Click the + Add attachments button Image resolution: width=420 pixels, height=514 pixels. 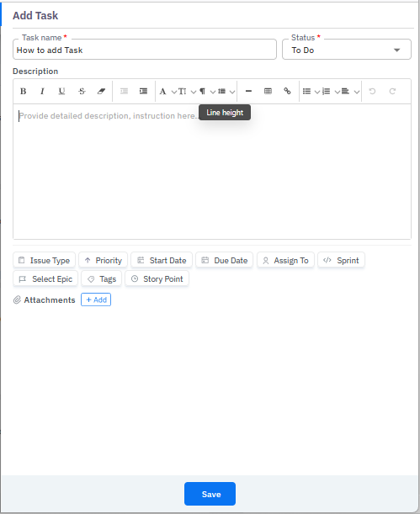pos(96,299)
